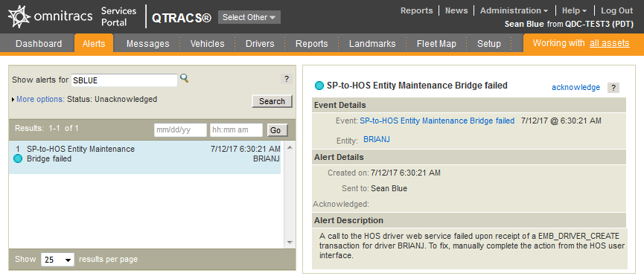Image resolution: width=644 pixels, height=279 pixels.
Task: Open the BRIANJ entity link
Action: coord(377,140)
